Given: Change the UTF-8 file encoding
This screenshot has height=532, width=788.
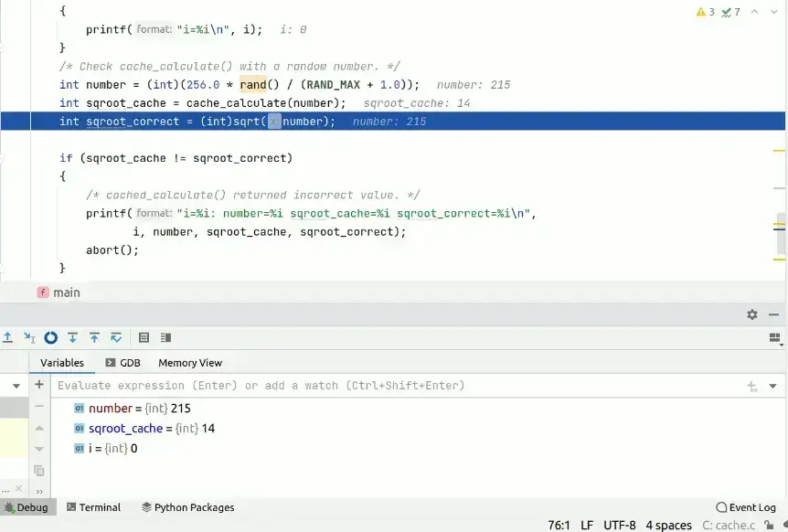Looking at the screenshot, I should click(x=619, y=525).
